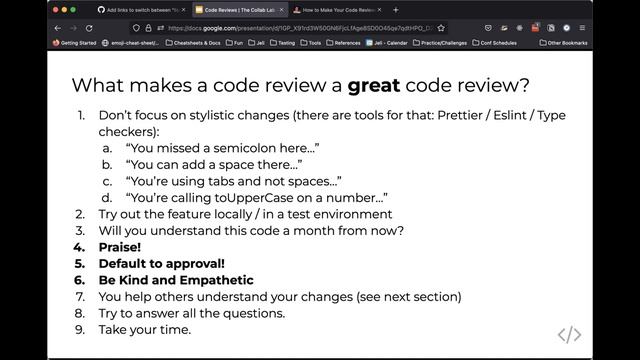Image resolution: width=640 pixels, height=360 pixels.
Task: Click the forward navigation arrow
Action: [73, 28]
